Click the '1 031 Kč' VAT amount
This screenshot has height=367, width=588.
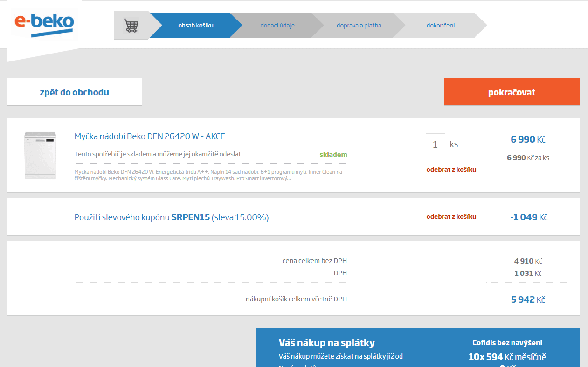coord(528,273)
